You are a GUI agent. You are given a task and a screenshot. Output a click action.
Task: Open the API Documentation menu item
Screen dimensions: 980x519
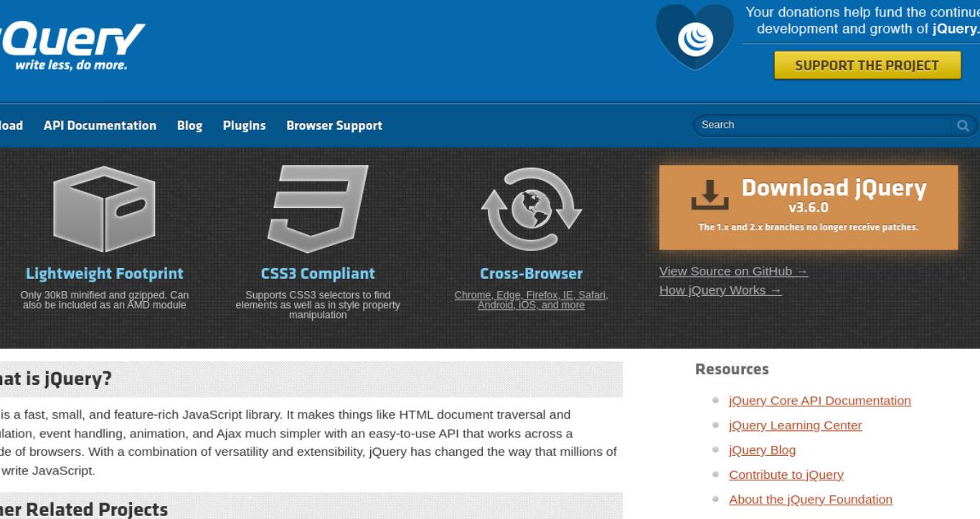pos(100,125)
